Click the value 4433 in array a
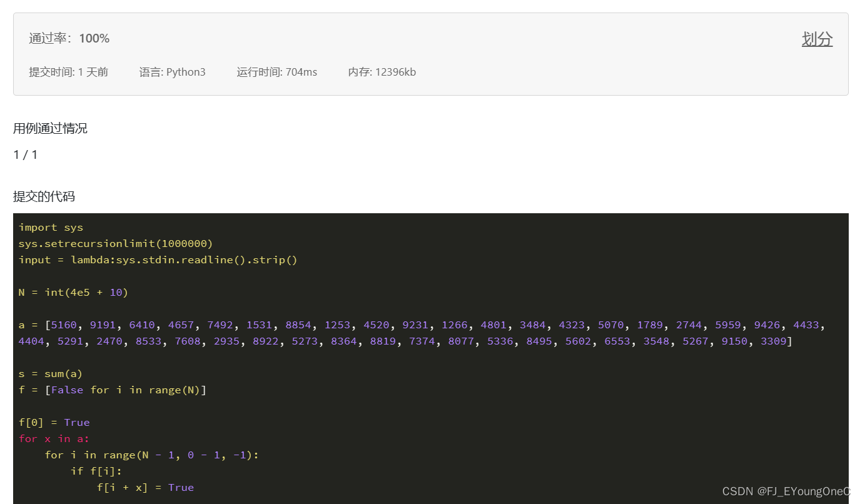The height and width of the screenshot is (504, 860). click(806, 325)
